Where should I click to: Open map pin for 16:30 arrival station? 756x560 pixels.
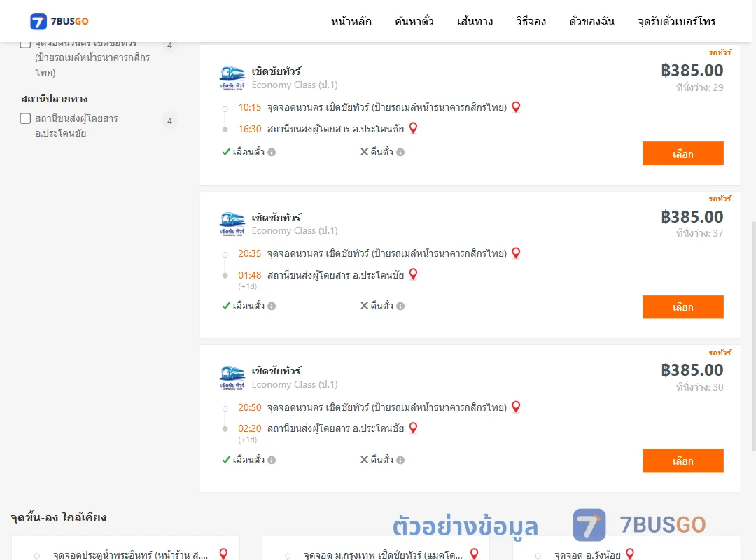click(x=413, y=128)
